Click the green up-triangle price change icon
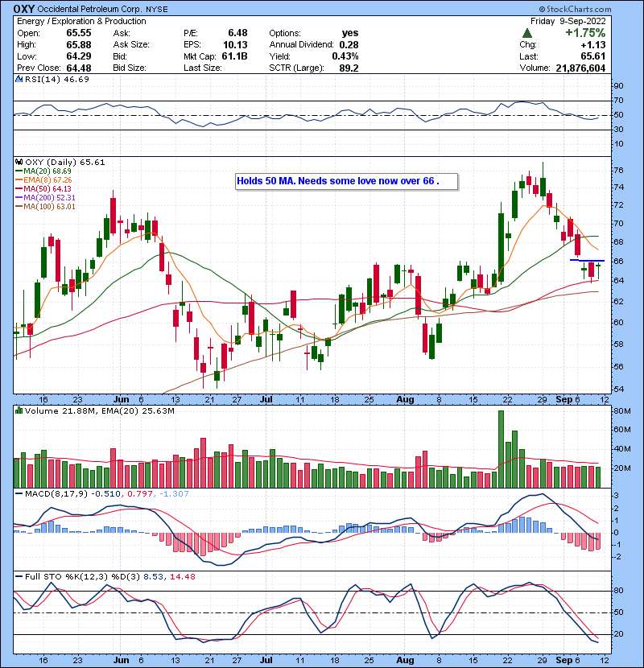The height and width of the screenshot is (668, 644). click(x=526, y=33)
